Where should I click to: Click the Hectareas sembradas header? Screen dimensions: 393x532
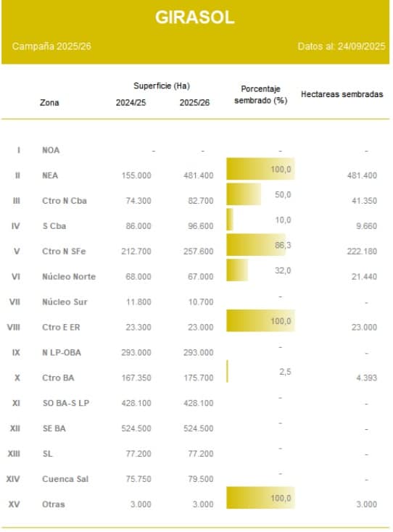(x=342, y=94)
